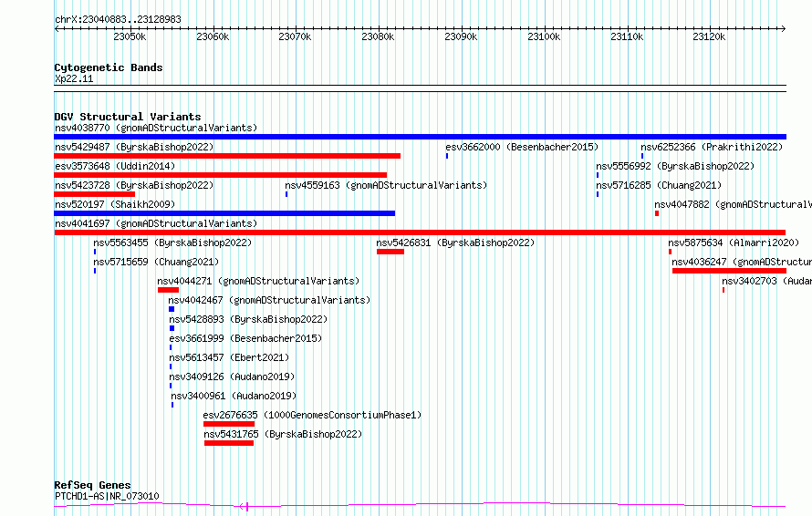Screen dimensions: 812x516
Task: Select the blue nsv520197 variant bar
Action: coord(224,213)
